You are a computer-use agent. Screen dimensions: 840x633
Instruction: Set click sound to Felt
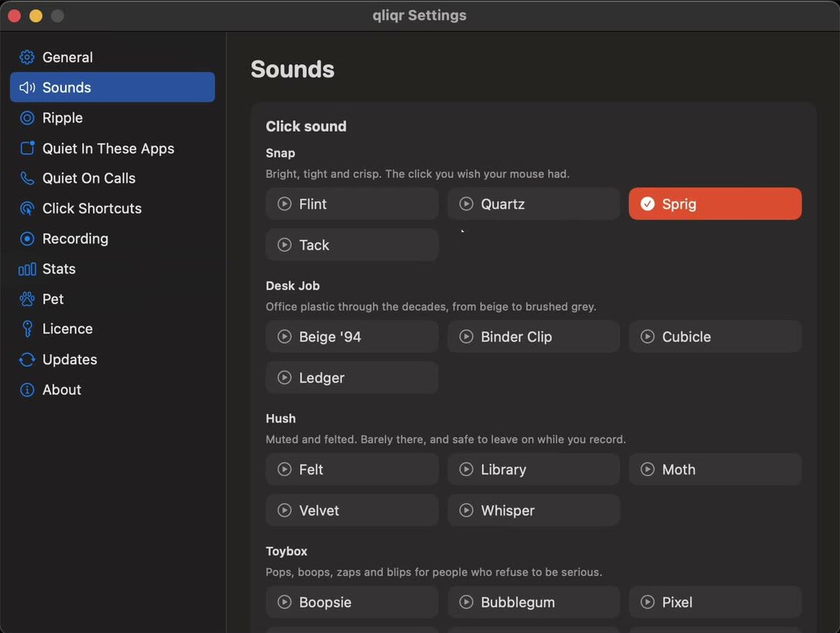pos(352,469)
